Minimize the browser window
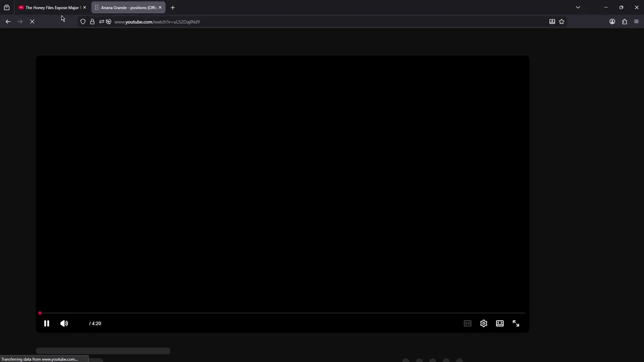Viewport: 644px width, 362px height. 606,8
